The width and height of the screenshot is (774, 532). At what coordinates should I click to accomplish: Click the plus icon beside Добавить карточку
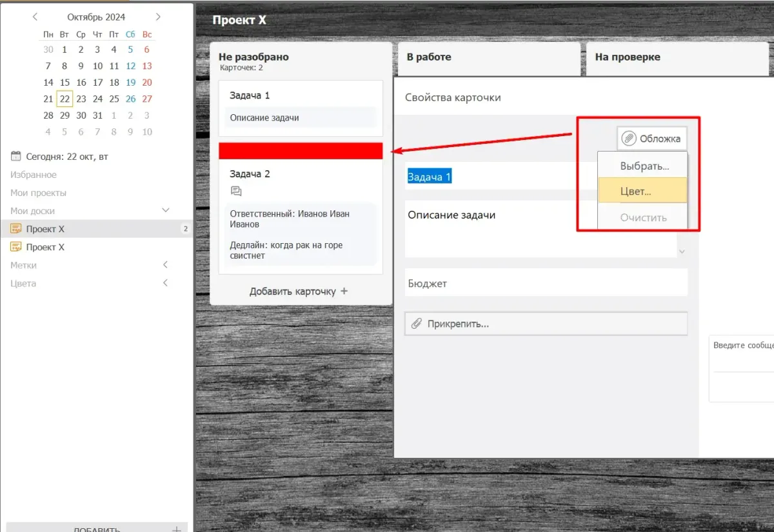(x=344, y=291)
